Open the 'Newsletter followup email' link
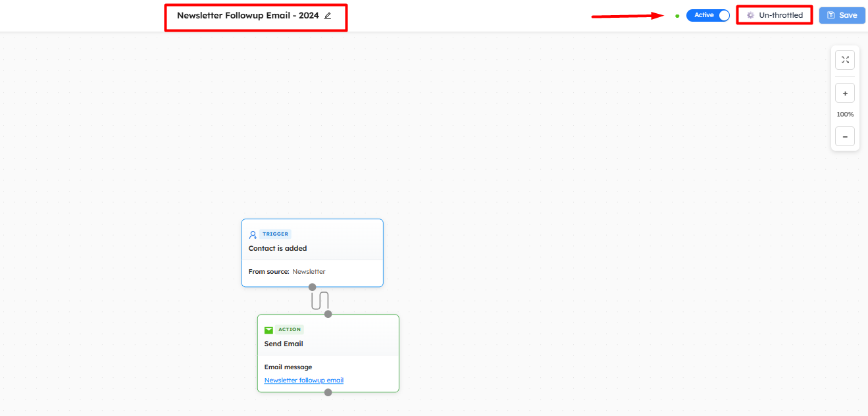The width and height of the screenshot is (868, 416). point(303,380)
